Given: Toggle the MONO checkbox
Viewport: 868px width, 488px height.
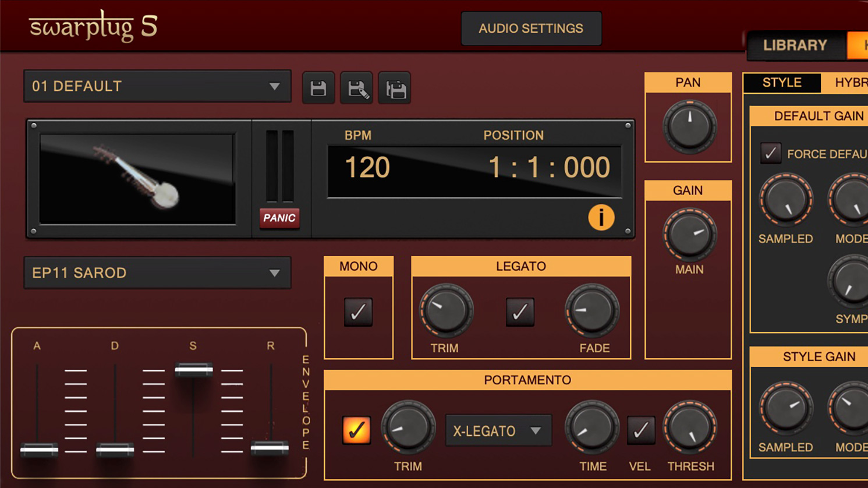Looking at the screenshot, I should point(358,312).
